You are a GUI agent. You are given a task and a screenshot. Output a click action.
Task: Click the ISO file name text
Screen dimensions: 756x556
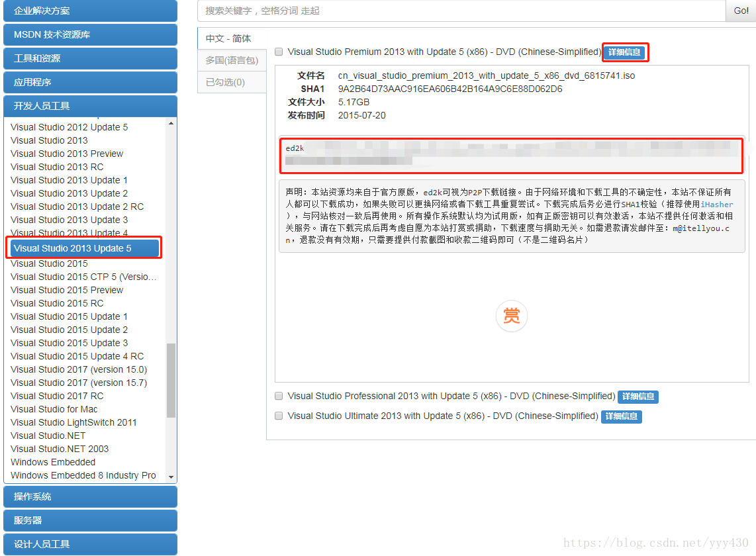(487, 75)
